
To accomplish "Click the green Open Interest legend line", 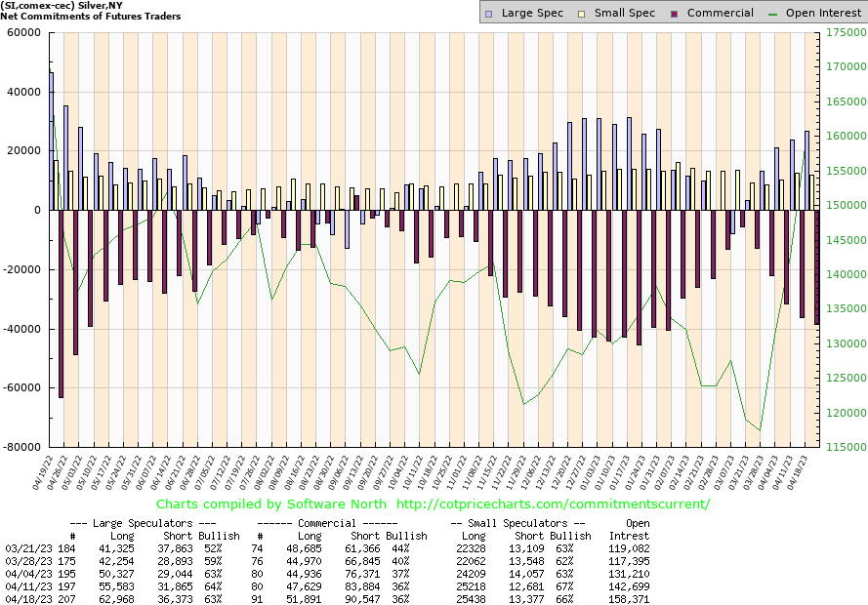I will coord(773,13).
